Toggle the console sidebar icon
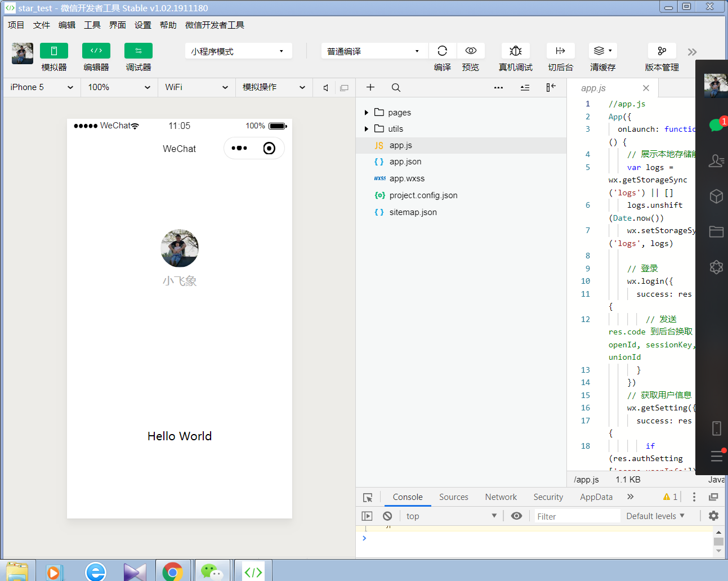This screenshot has width=728, height=581. 367,516
